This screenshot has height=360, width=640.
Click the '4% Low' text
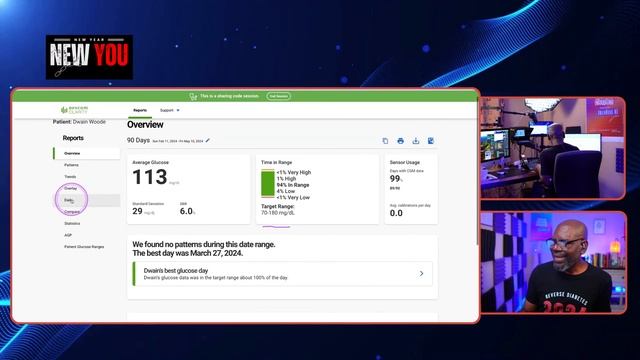(x=286, y=191)
